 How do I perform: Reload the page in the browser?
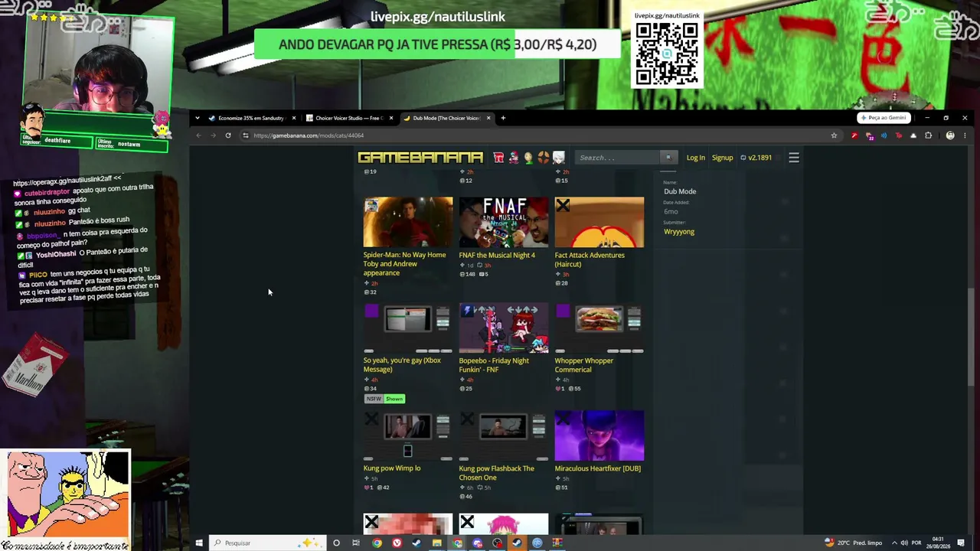tap(228, 135)
